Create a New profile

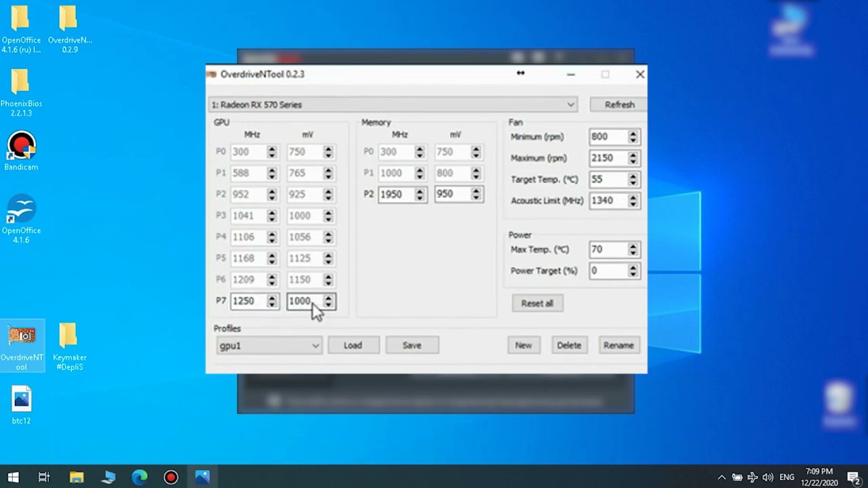coord(523,345)
